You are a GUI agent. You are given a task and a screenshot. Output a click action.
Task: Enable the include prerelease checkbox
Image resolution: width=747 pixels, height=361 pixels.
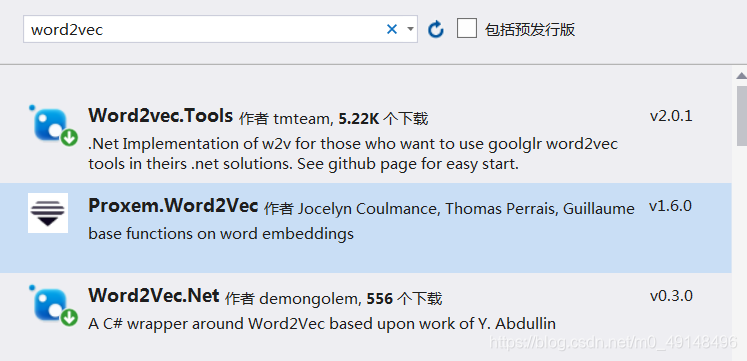[x=467, y=28]
